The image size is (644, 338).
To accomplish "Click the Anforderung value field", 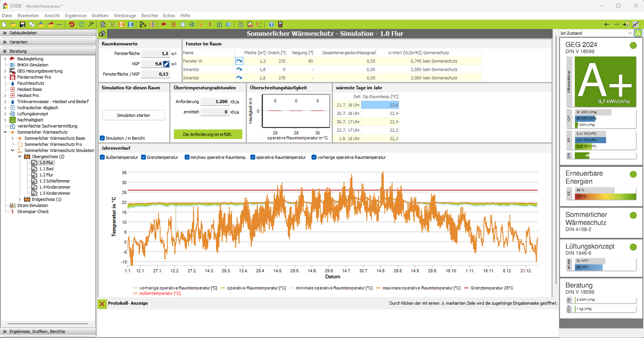I will [215, 102].
